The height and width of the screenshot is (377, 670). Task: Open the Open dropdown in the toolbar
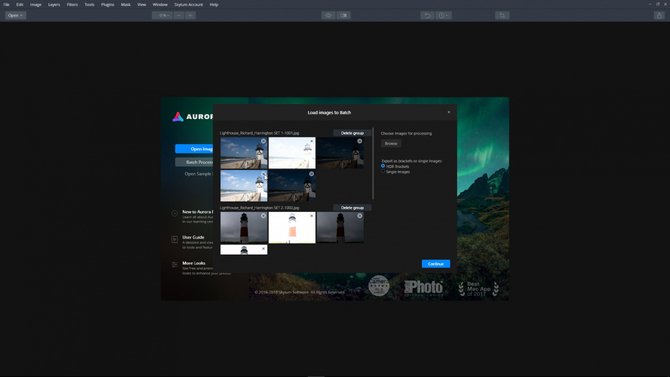coord(15,15)
